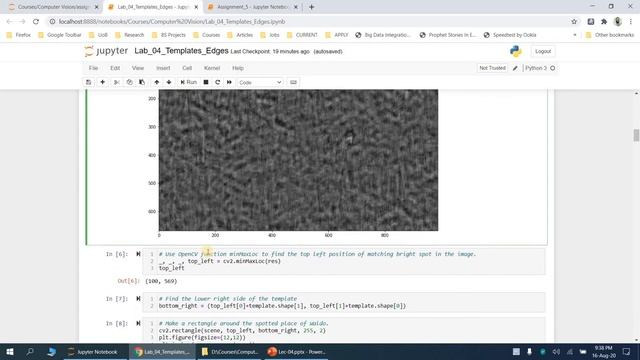Open the Windows Start menu

(x=10, y=351)
